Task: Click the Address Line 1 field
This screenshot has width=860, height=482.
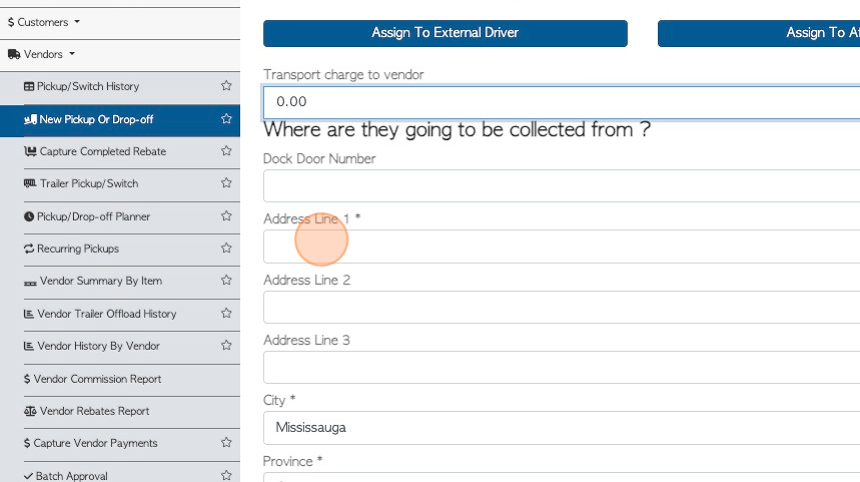Action: pos(561,246)
